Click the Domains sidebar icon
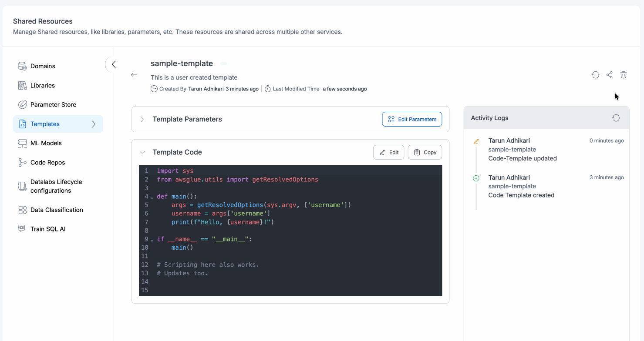This screenshot has width=644, height=341. click(x=22, y=66)
